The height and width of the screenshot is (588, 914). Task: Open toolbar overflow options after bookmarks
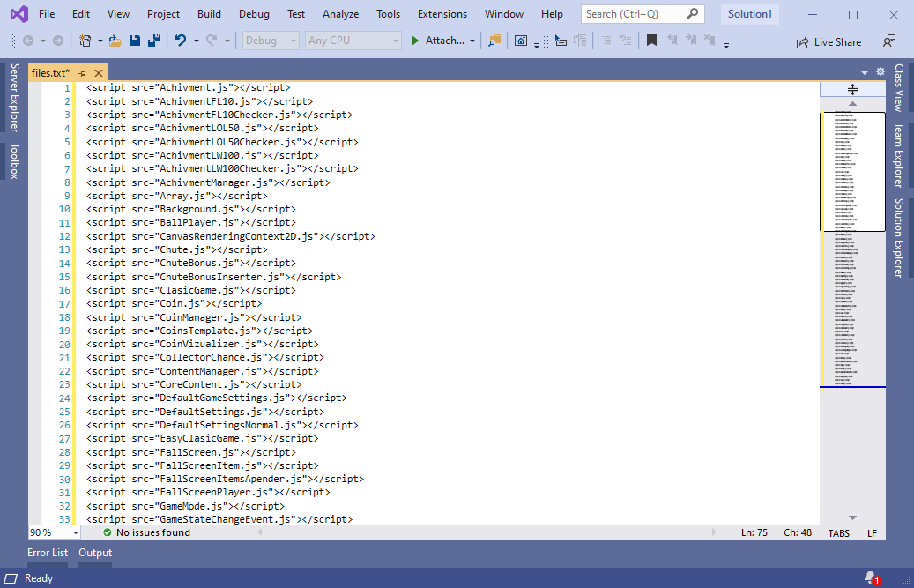point(726,45)
